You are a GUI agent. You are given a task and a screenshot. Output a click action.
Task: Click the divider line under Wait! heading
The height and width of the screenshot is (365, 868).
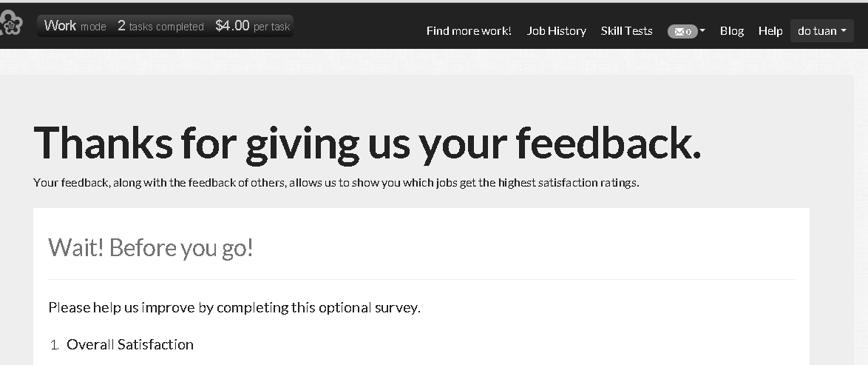421,280
